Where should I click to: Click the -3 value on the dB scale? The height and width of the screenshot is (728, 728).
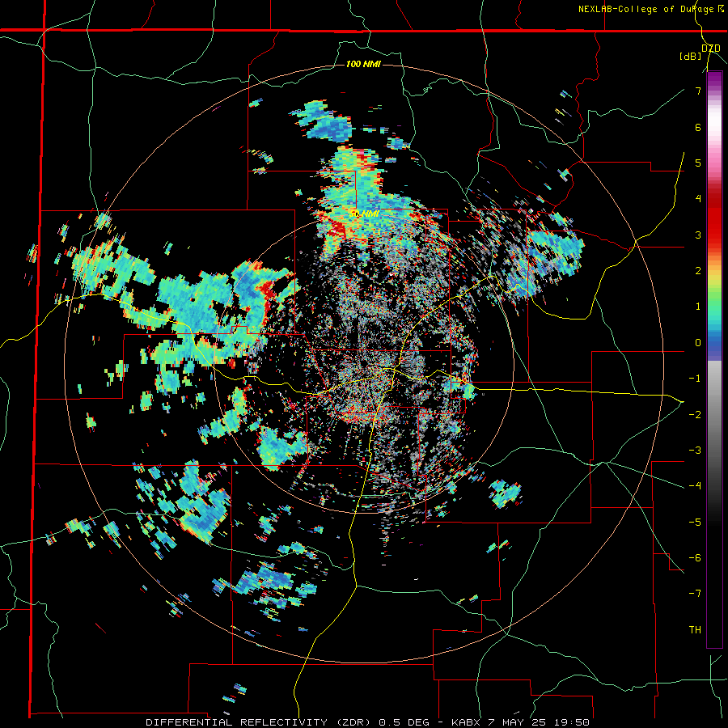pos(695,450)
